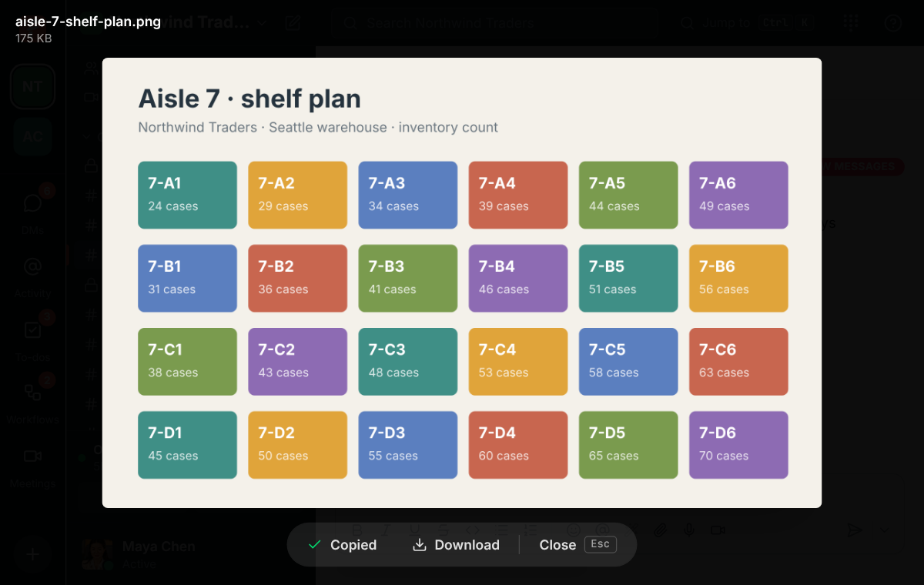Click the paperclip attach file icon

pos(660,530)
